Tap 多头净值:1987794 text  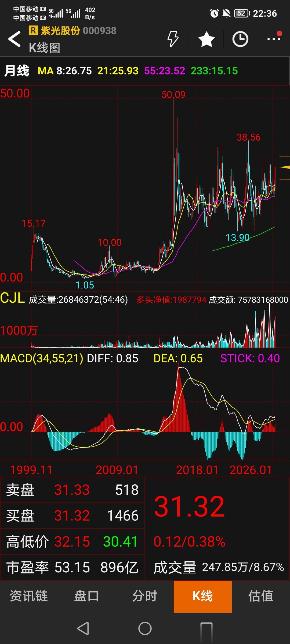point(171,300)
